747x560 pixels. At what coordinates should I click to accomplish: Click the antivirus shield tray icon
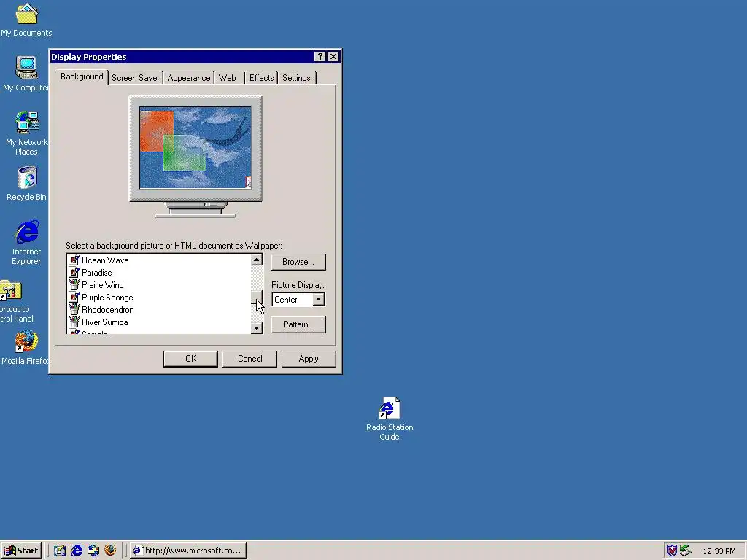click(x=672, y=551)
